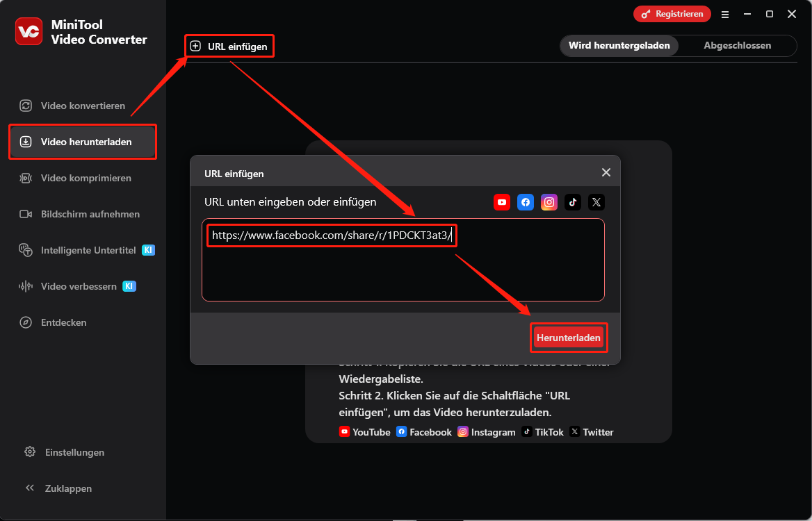Click the Instagram icon in the background hint panel

click(x=463, y=431)
